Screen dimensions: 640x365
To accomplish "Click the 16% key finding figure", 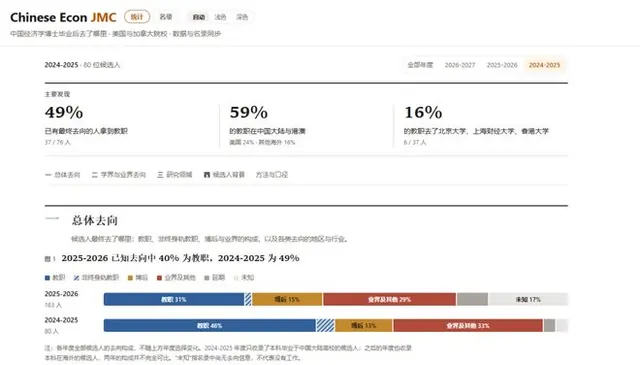I will (x=423, y=112).
